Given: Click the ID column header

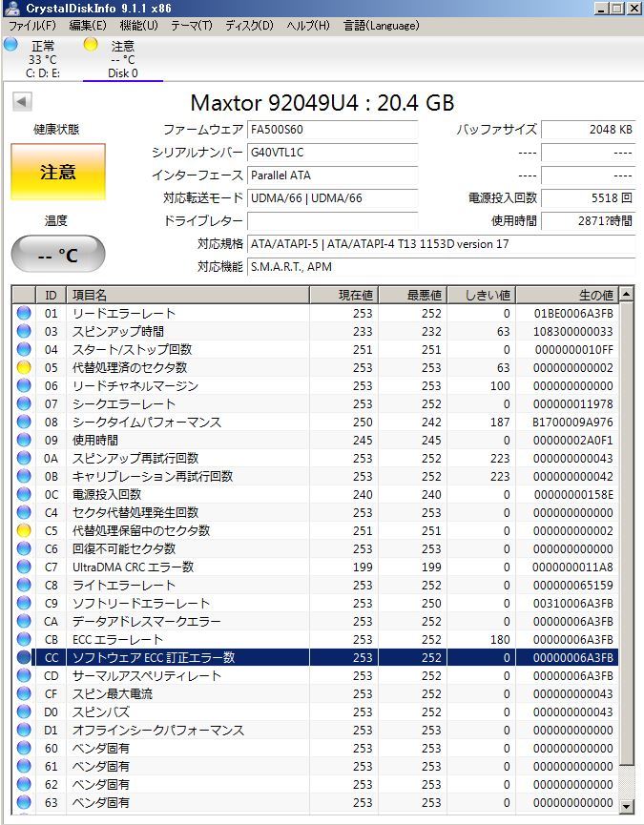Looking at the screenshot, I should pos(51,295).
